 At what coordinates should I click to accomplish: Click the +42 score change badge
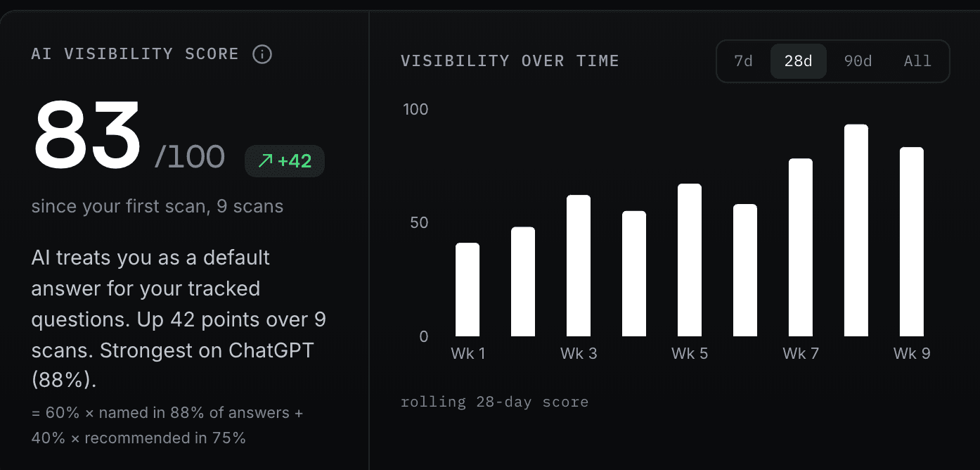pos(285,161)
